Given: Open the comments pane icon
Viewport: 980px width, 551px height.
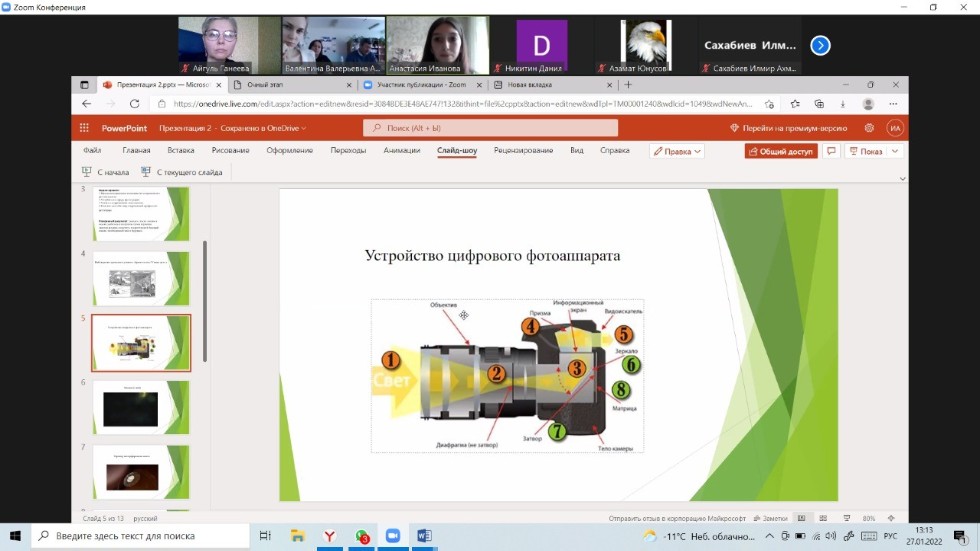Looking at the screenshot, I should [x=831, y=151].
